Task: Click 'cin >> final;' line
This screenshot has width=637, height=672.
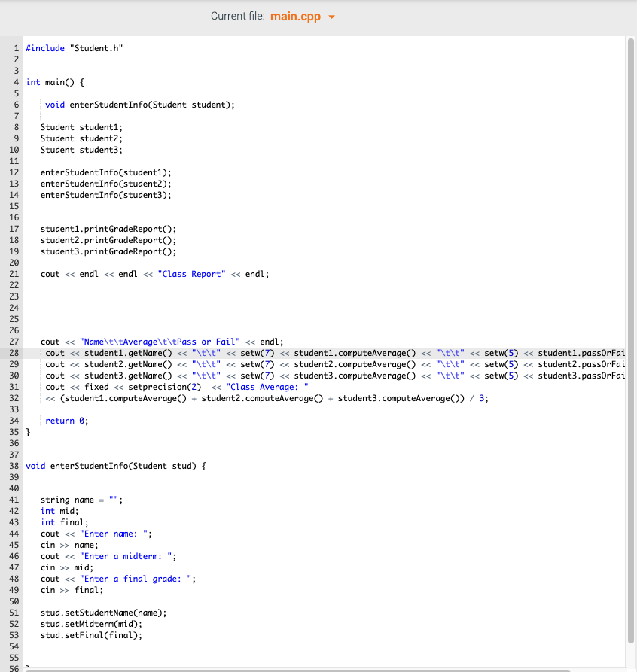Action: click(x=72, y=590)
